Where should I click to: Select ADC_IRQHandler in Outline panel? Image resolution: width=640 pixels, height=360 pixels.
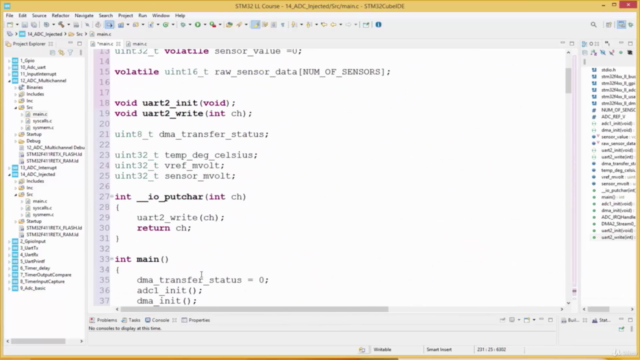[x=618, y=217]
